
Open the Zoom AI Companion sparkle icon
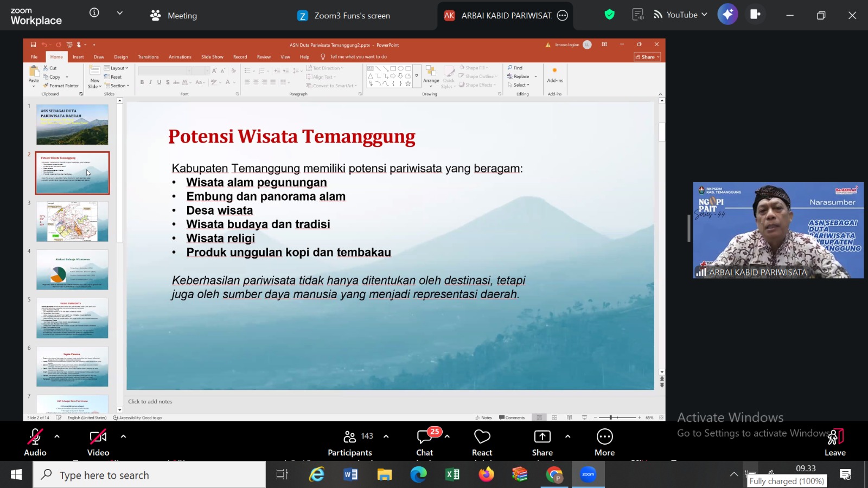(x=727, y=15)
